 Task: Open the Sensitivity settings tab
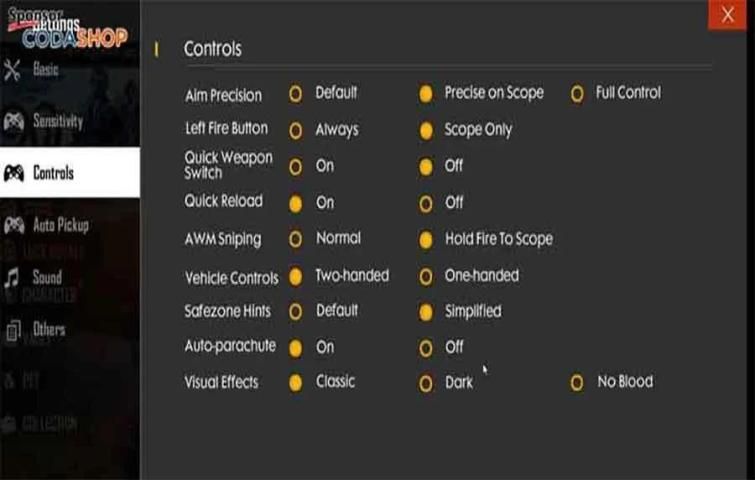pyautogui.click(x=57, y=121)
